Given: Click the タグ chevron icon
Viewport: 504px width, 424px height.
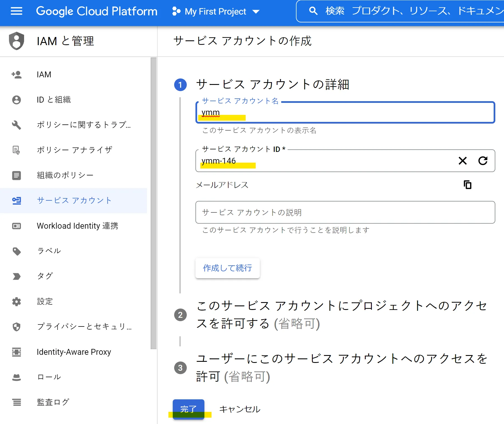Looking at the screenshot, I should [x=17, y=276].
